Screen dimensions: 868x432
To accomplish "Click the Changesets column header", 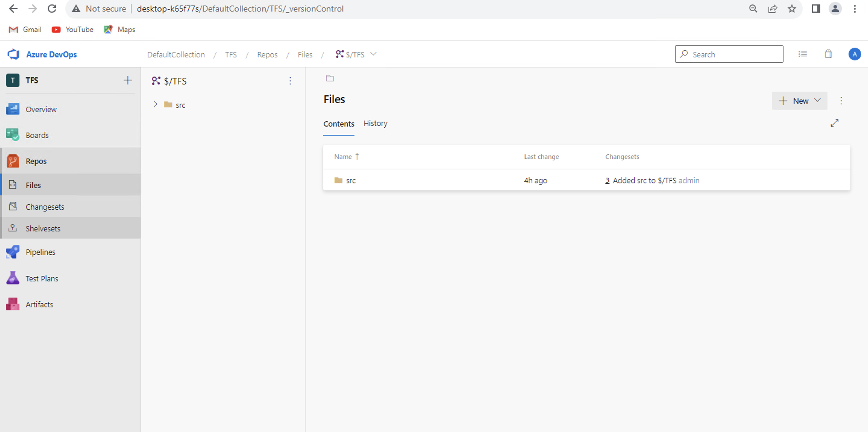I will (622, 157).
